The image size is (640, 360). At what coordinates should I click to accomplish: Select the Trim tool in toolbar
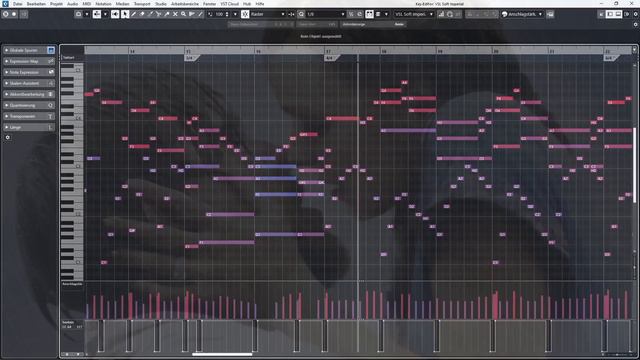150,14
